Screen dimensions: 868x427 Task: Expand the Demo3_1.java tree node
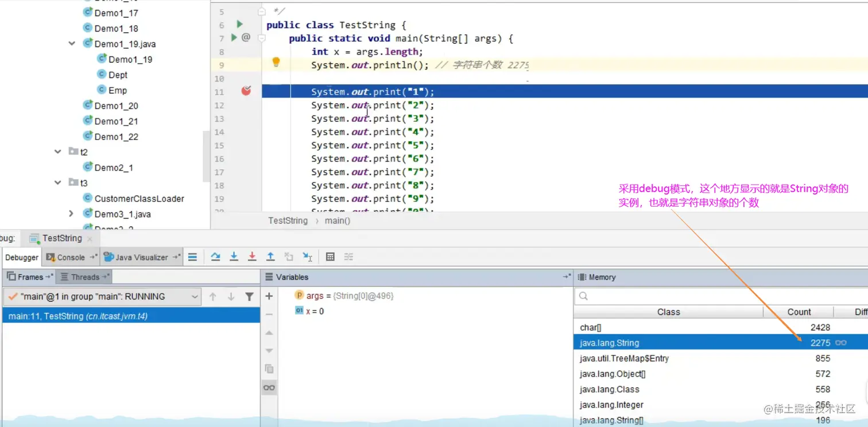[x=72, y=214]
